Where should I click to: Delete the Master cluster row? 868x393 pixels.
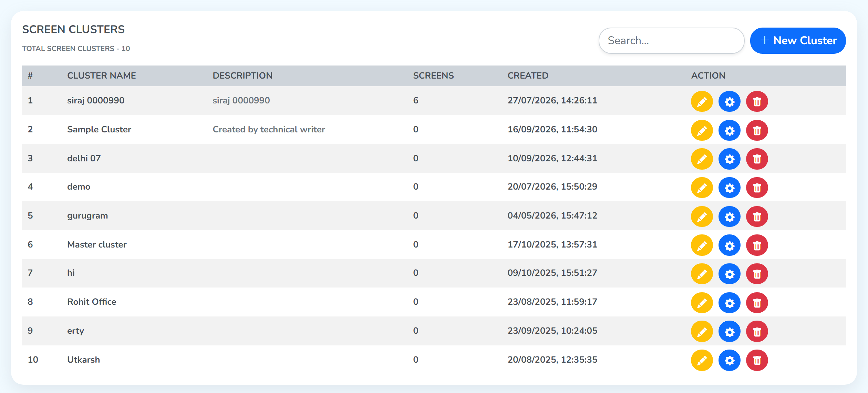(757, 245)
